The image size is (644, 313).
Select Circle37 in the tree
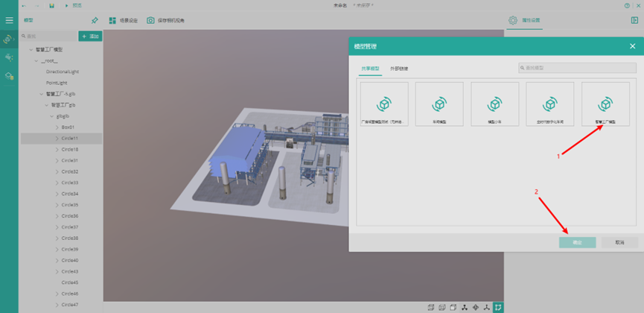click(70, 227)
